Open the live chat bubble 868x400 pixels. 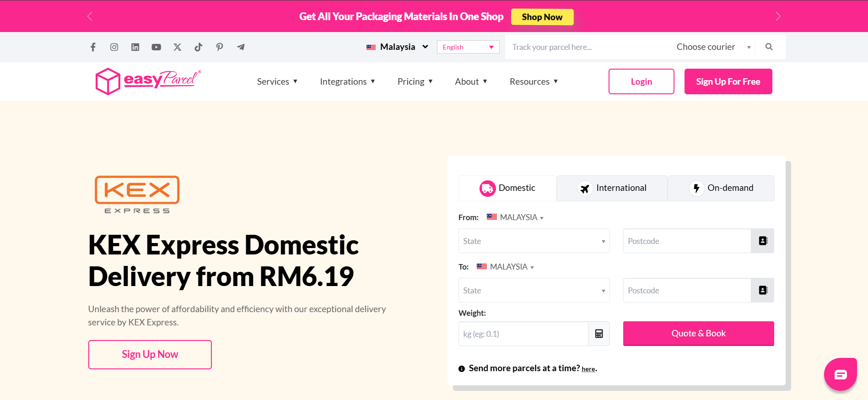coord(840,374)
